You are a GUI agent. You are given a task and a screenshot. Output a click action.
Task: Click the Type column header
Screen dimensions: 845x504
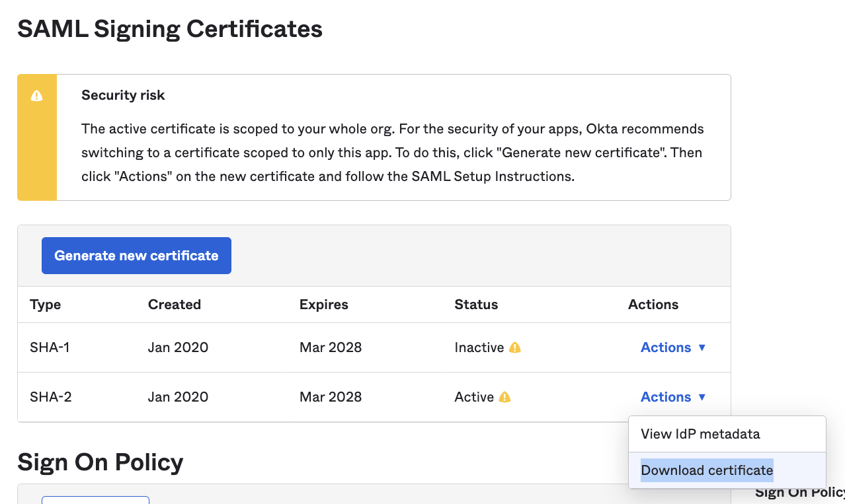coord(46,305)
